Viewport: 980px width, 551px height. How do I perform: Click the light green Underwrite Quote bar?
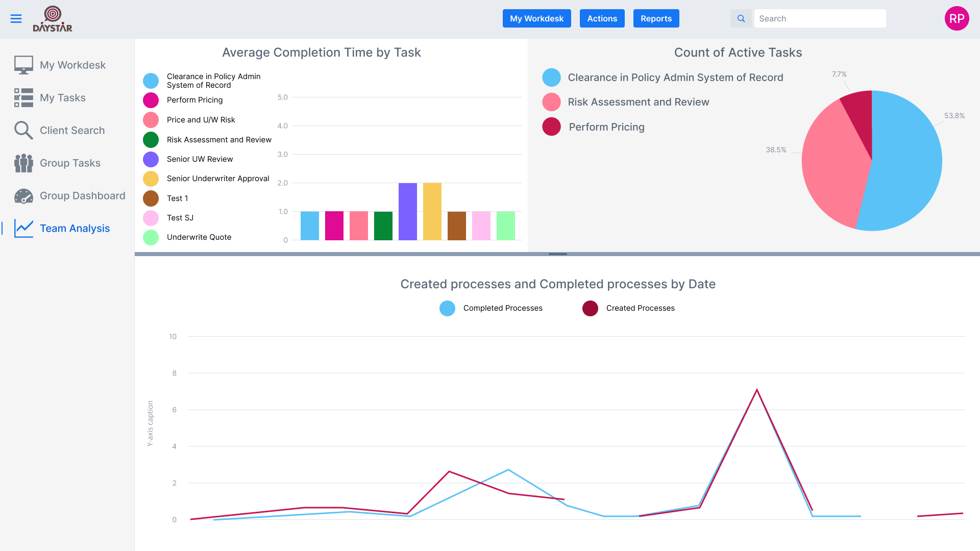click(x=506, y=226)
